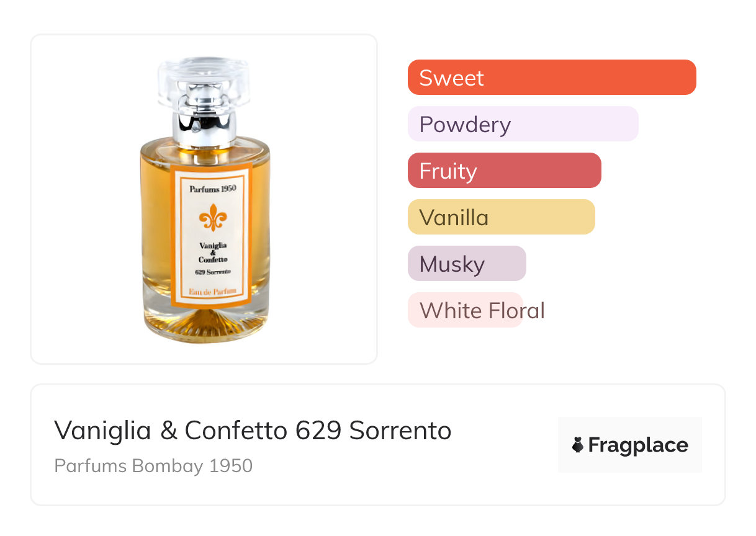Open the Vaniglia & Confetto 629 Sorrento title
This screenshot has width=756, height=536.
point(253,430)
